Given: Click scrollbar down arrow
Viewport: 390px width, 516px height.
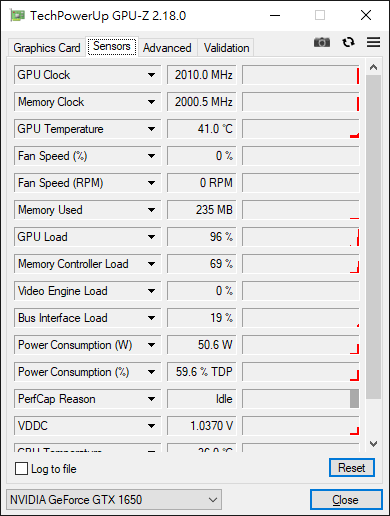Looking at the screenshot, I should click(373, 444).
